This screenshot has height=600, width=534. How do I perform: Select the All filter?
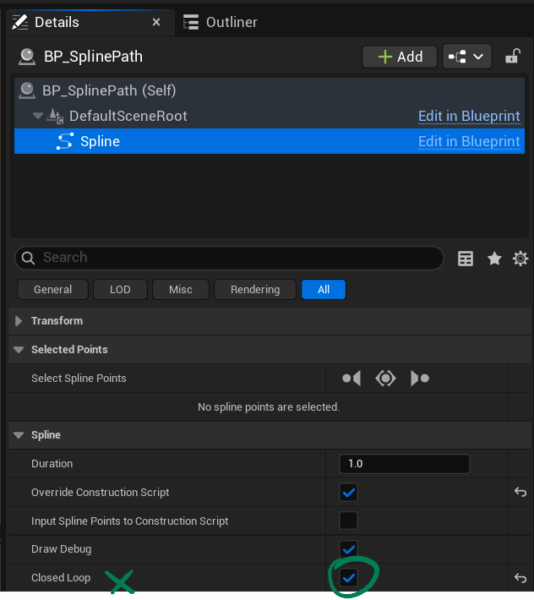(324, 290)
